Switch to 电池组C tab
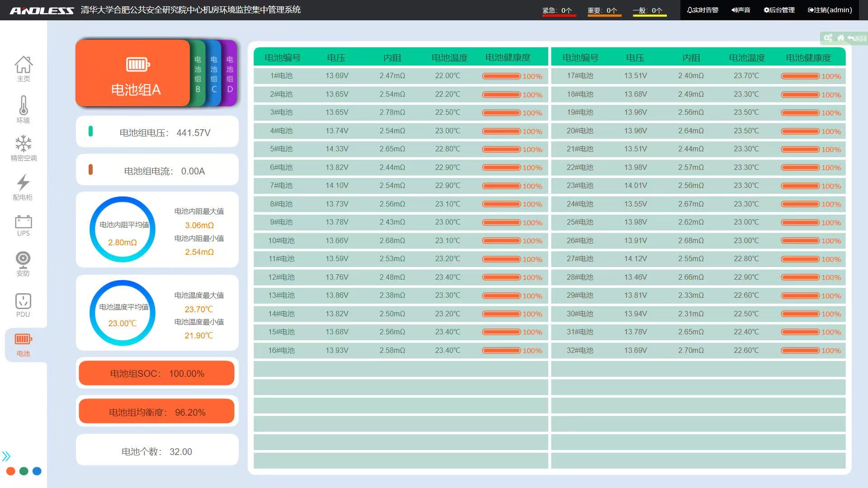Image resolution: width=868 pixels, height=488 pixels. point(214,74)
